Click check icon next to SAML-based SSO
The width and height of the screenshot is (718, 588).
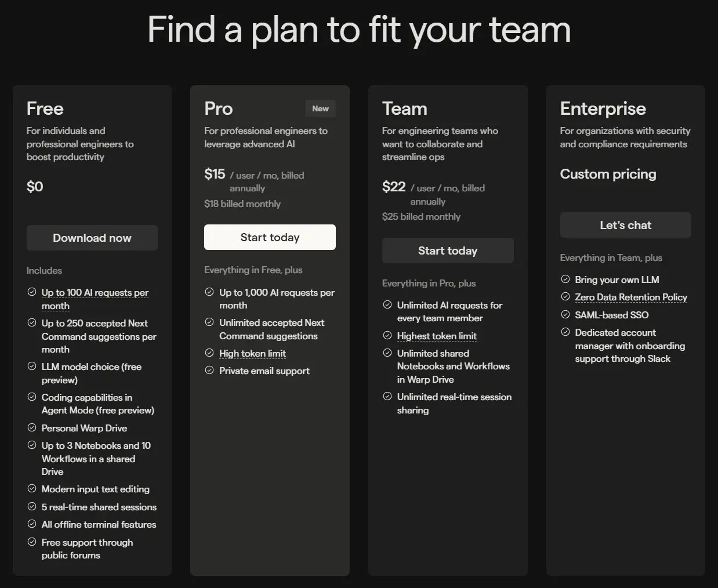tap(565, 315)
